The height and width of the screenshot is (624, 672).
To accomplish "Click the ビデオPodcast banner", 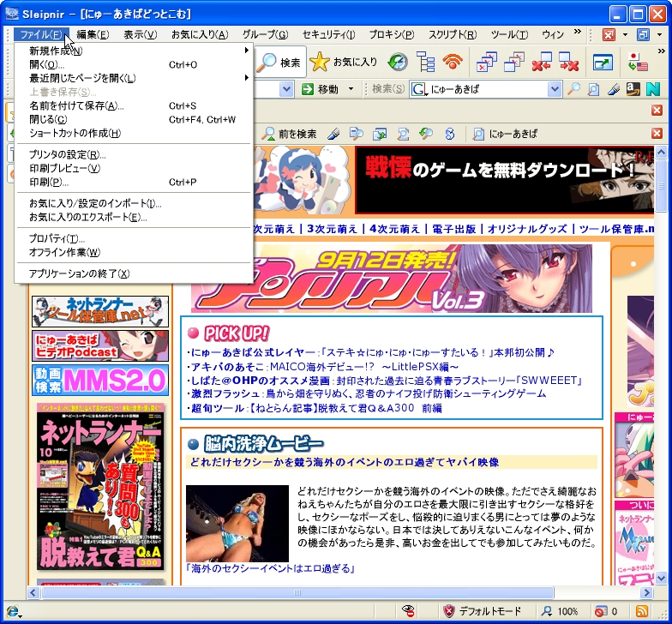I will point(99,346).
